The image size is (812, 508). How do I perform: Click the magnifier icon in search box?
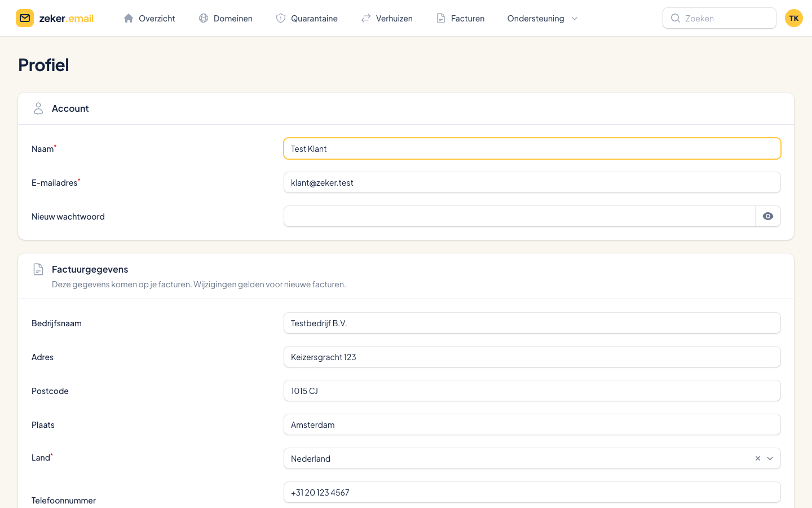[x=675, y=18]
